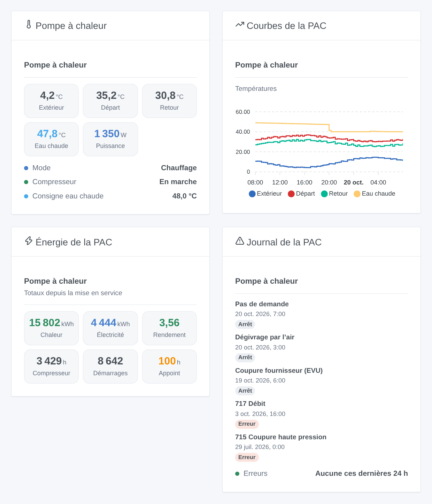Click the date 29 juil. 2026, 0:00
Viewport: 432px width, 504px height.
(x=260, y=447)
